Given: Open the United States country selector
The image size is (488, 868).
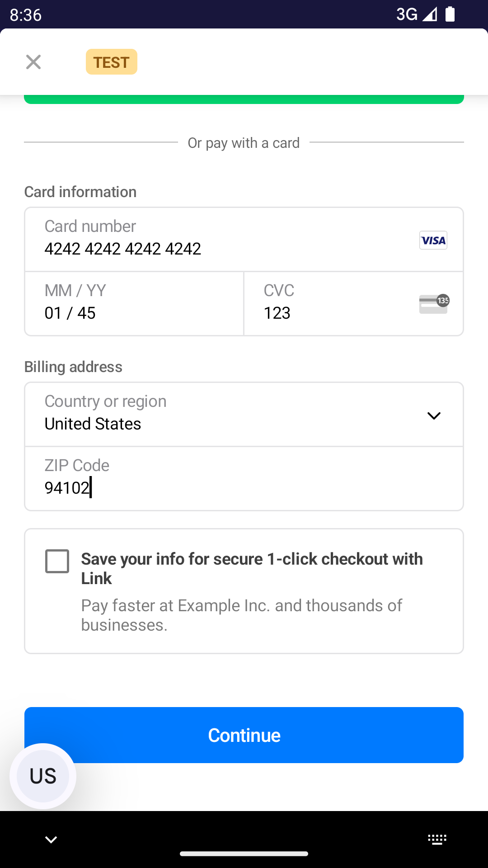Looking at the screenshot, I should click(x=226, y=415).
